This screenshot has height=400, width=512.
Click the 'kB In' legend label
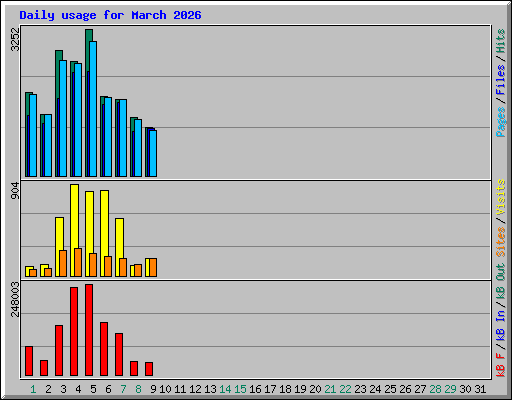click(501, 325)
